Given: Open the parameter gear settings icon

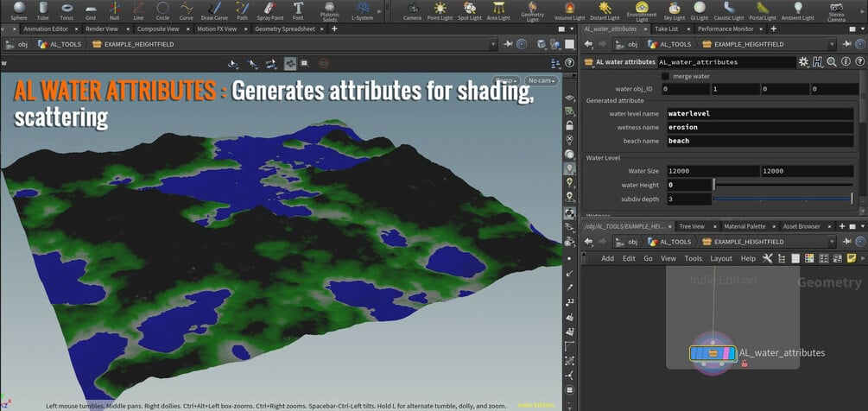Looking at the screenshot, I should tap(803, 62).
